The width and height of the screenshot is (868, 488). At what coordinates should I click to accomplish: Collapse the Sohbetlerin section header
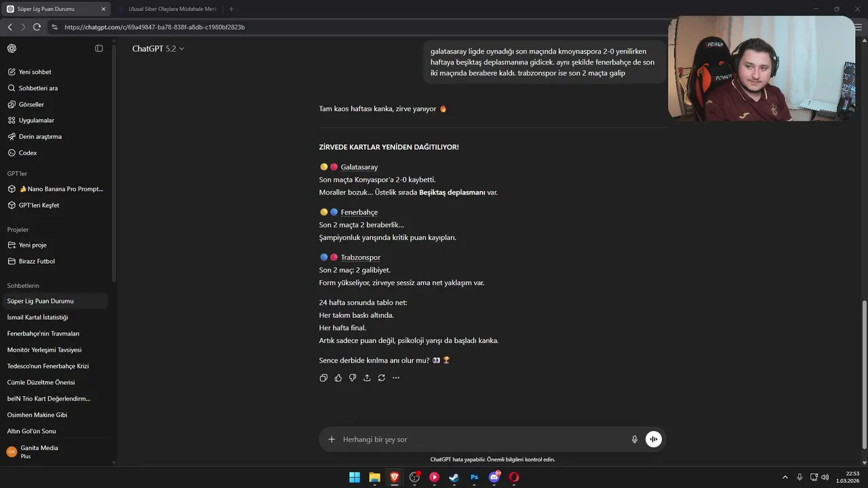pyautogui.click(x=23, y=286)
